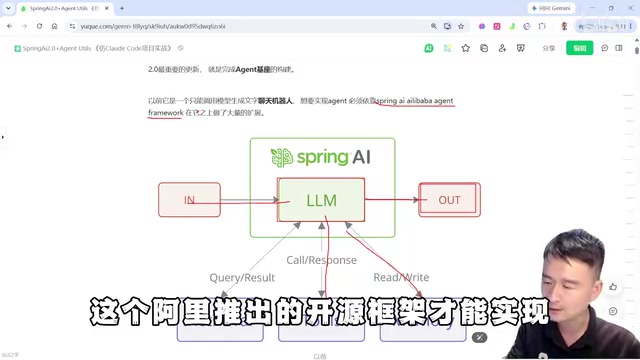Click the floating comment bubble icon
640x360 pixels.
[613, 311]
